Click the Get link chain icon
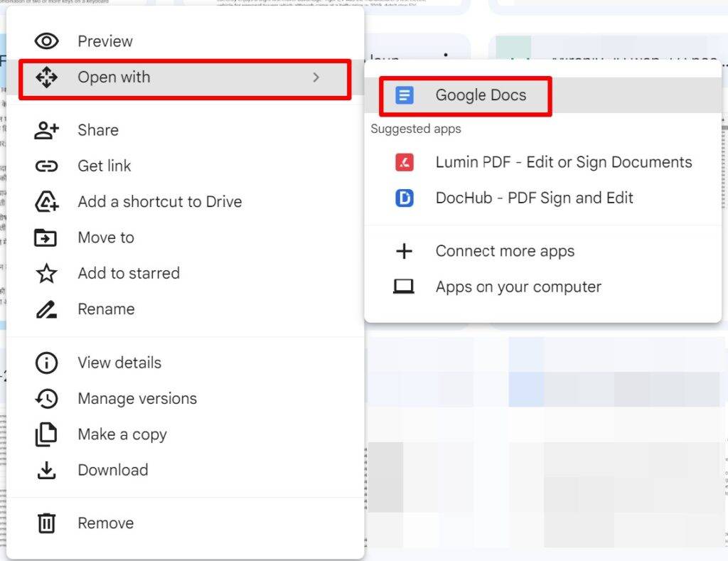The image size is (728, 561). [x=46, y=166]
